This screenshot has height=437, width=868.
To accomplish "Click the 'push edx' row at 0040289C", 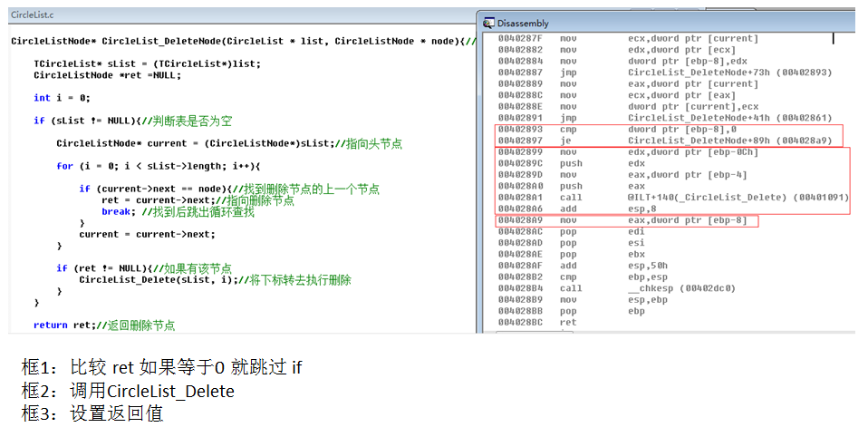I will (572, 163).
